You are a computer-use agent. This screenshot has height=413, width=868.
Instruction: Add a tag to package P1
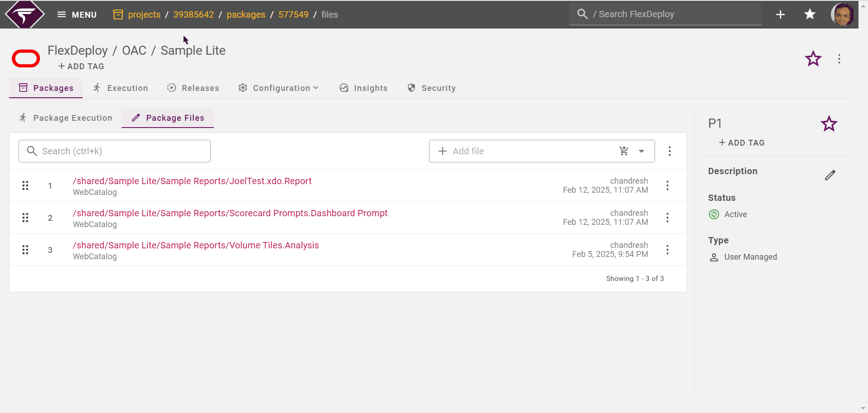click(742, 143)
